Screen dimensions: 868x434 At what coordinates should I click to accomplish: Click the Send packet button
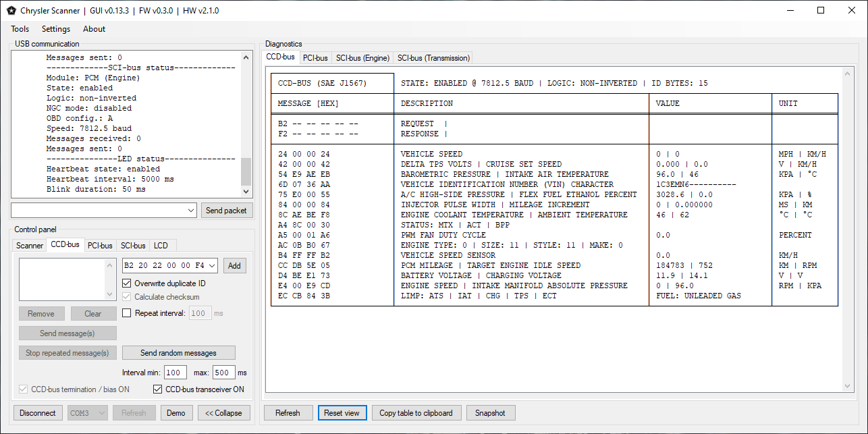tap(226, 211)
